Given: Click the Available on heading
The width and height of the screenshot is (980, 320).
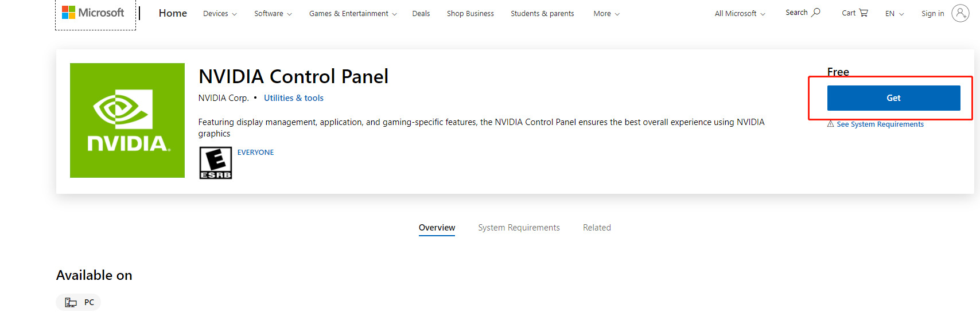Looking at the screenshot, I should (94, 275).
